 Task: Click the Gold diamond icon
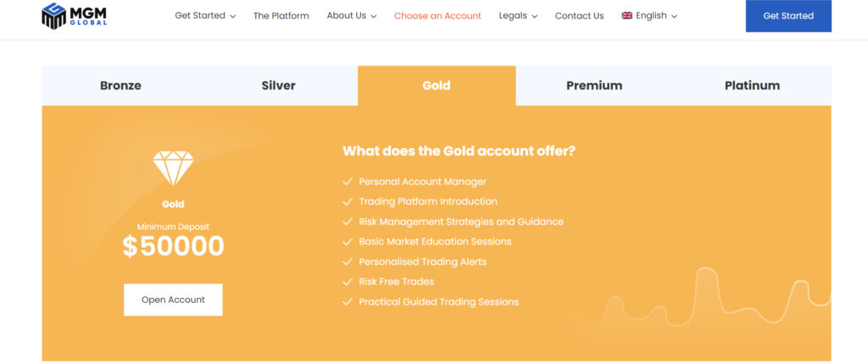173,168
